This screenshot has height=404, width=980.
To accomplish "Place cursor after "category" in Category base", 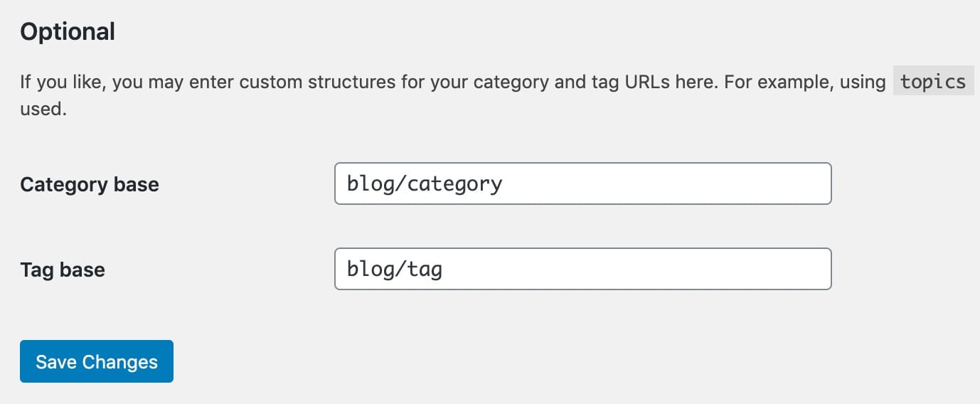I will pos(504,184).
